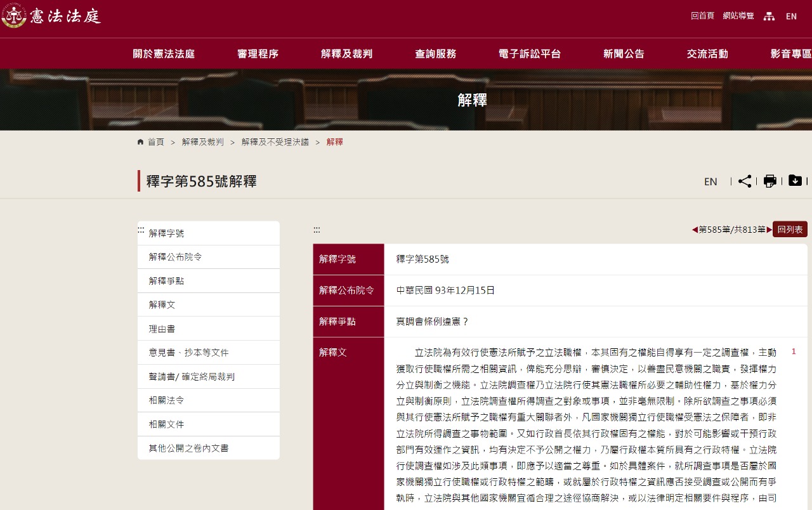
Task: Jump to 解釋爭點 in sidebar
Action: pos(209,281)
